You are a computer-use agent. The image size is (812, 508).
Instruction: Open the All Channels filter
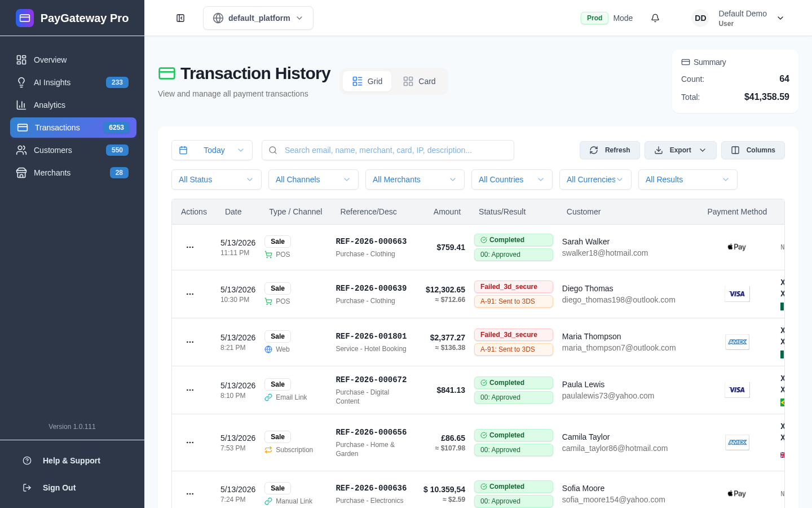[x=314, y=179]
